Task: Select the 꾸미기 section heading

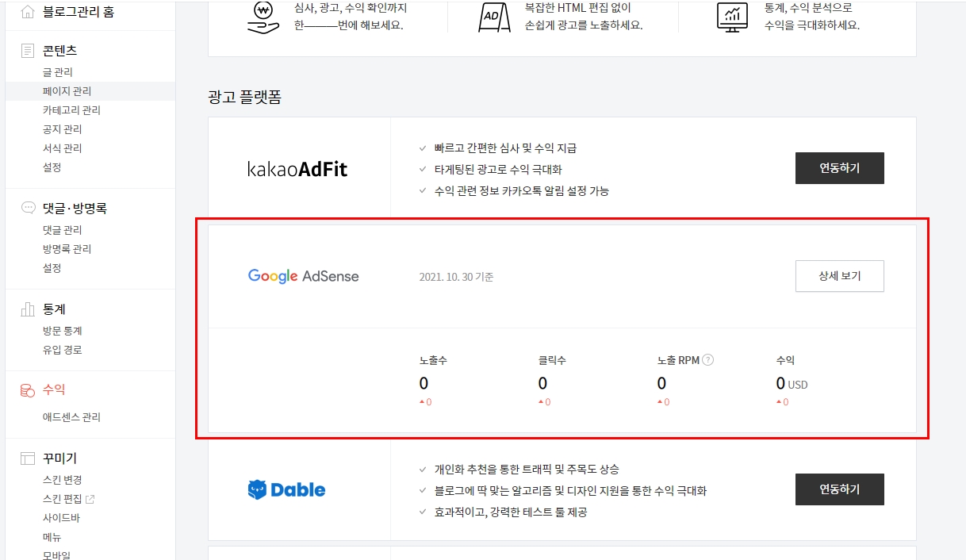Action: pyautogui.click(x=59, y=458)
